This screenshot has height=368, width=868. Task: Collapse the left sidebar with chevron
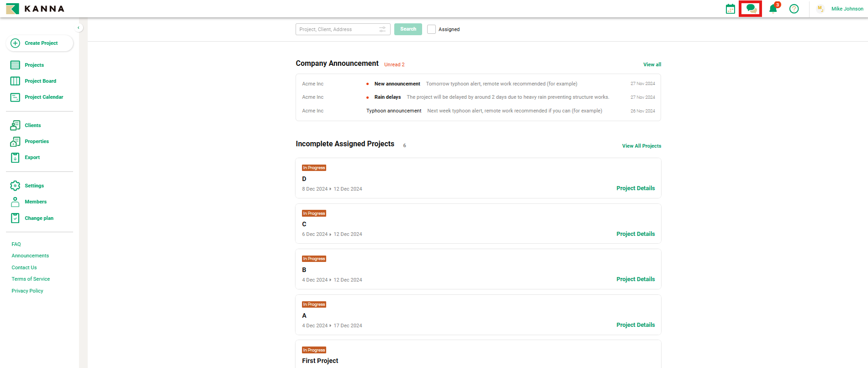(79, 28)
